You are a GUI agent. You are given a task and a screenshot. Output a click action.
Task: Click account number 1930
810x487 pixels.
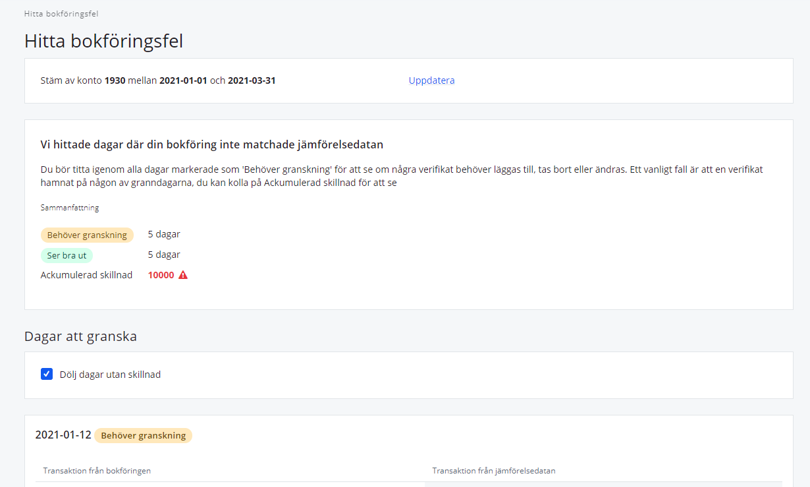point(115,81)
